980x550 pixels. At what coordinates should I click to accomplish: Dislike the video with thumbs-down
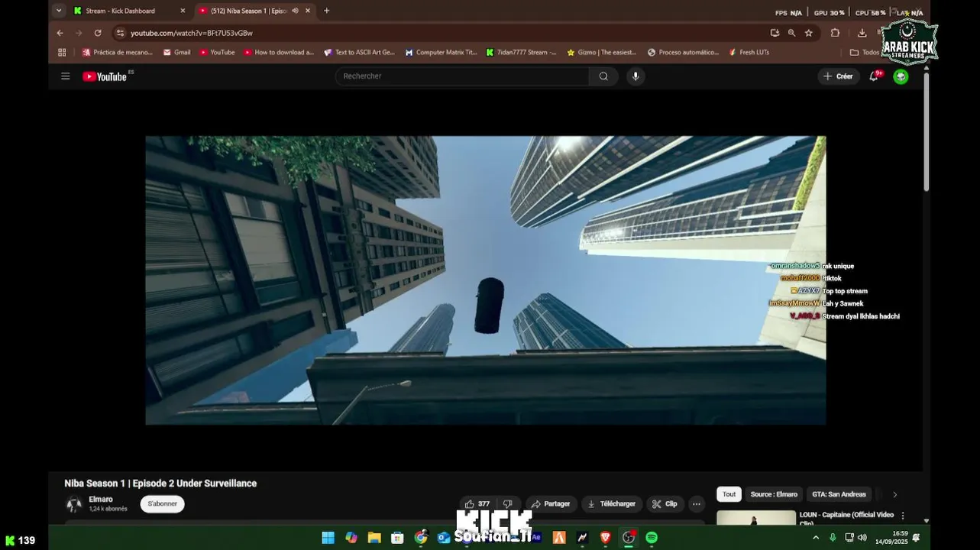[x=508, y=504]
